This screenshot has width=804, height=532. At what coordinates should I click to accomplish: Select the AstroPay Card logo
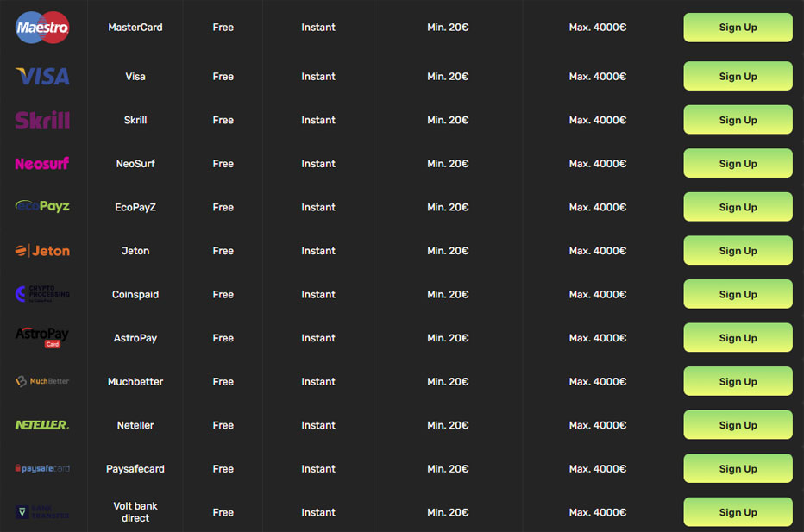coord(42,338)
